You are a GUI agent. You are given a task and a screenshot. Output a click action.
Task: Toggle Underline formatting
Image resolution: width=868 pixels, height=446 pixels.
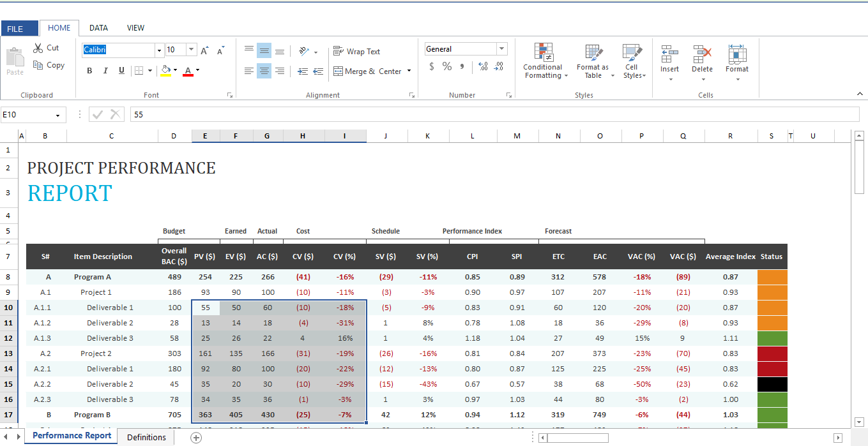point(121,71)
